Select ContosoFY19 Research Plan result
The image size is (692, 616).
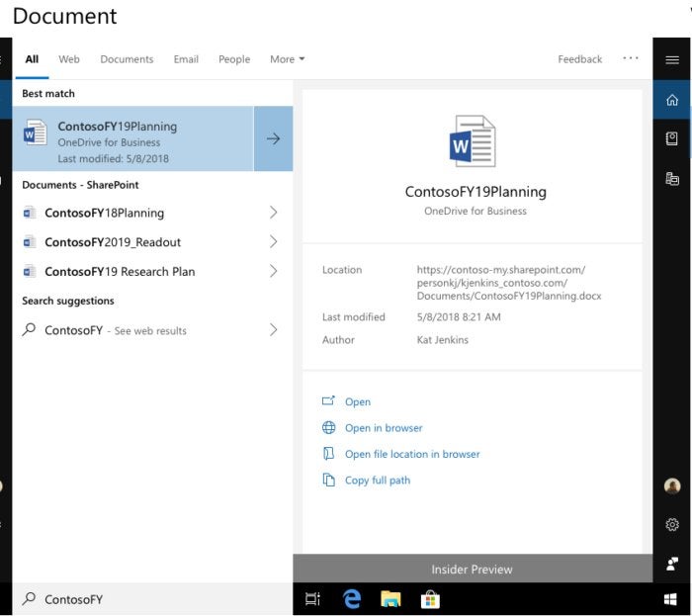click(x=152, y=271)
